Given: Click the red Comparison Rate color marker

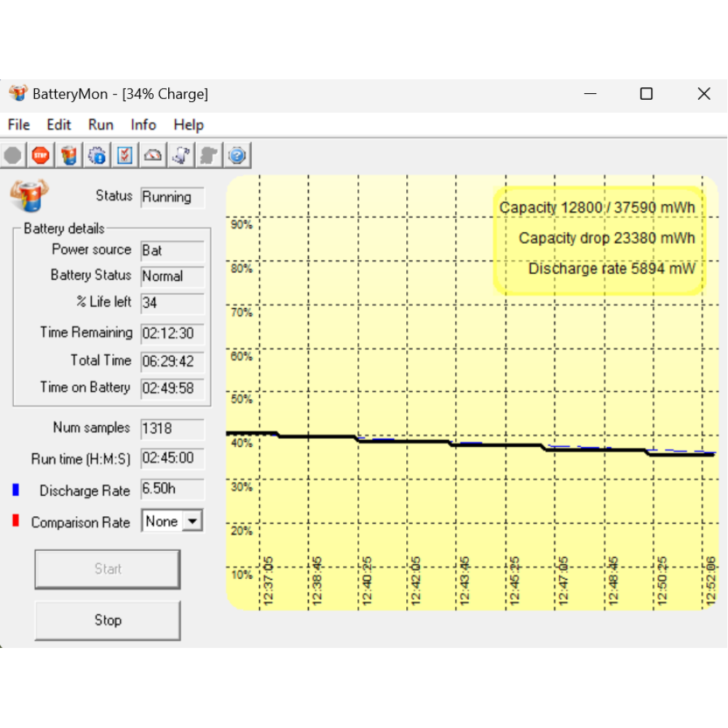Looking at the screenshot, I should pyautogui.click(x=15, y=521).
